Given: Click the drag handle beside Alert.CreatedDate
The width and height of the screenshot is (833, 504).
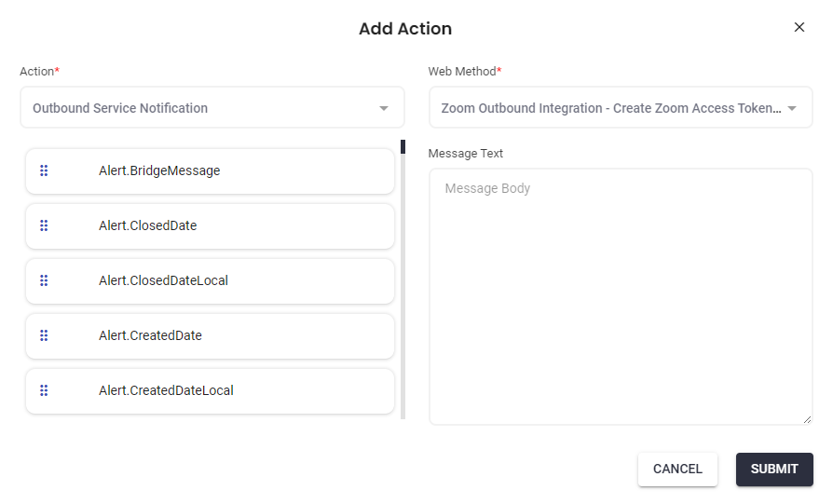Looking at the screenshot, I should pos(44,335).
